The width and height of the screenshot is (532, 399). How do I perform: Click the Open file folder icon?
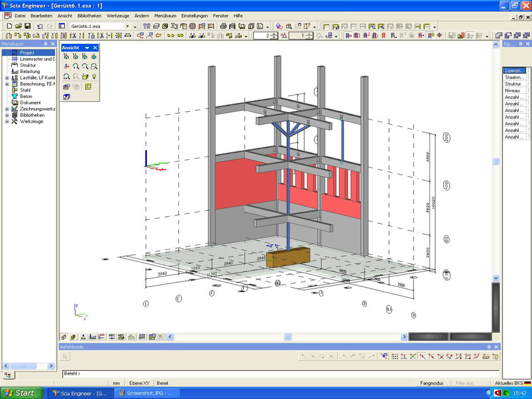pyautogui.click(x=18, y=26)
